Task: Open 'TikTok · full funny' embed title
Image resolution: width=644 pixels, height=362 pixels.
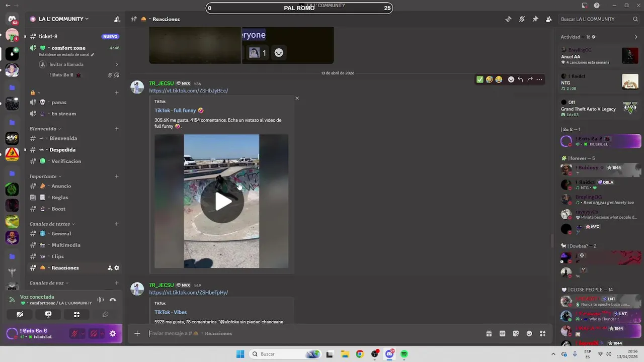Action: 179,110
